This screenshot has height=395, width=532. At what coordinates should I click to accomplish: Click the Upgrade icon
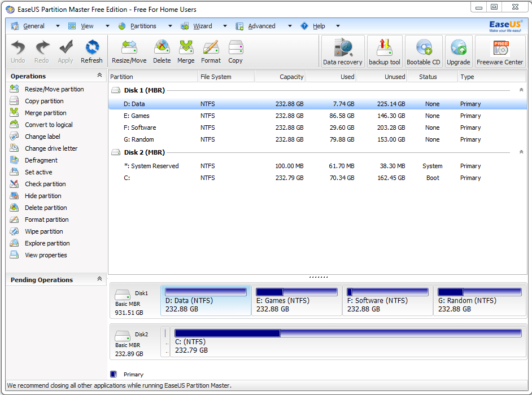click(458, 51)
